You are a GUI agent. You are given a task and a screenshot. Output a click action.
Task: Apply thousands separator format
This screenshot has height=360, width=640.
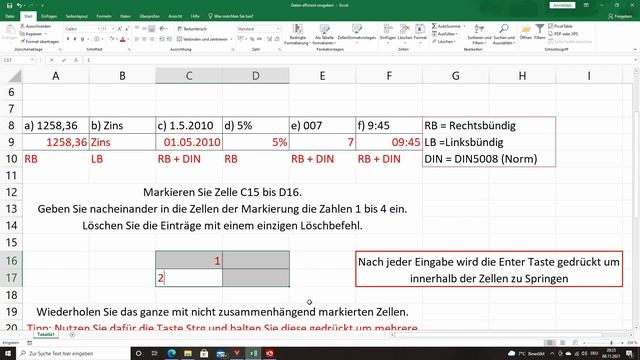click(x=260, y=39)
